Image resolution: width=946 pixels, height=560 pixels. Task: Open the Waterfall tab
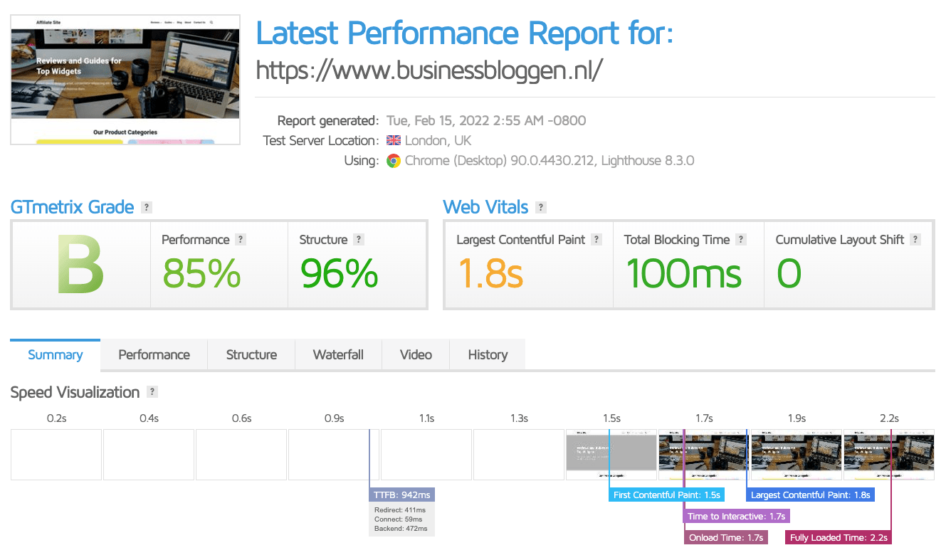coord(338,354)
